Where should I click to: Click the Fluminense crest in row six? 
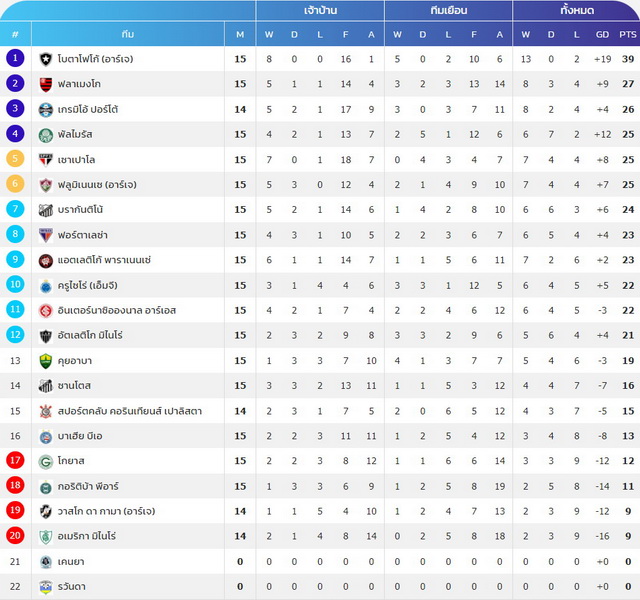(x=46, y=185)
